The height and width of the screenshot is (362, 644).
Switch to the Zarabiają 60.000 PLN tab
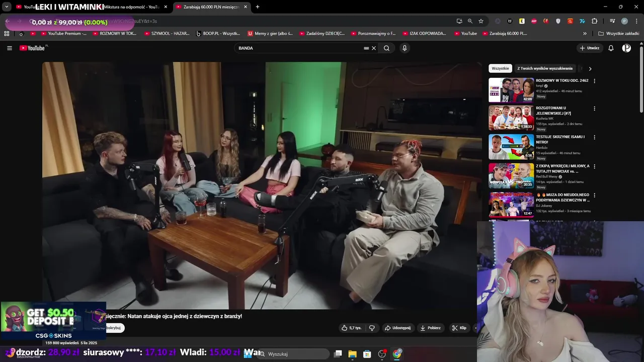click(211, 7)
